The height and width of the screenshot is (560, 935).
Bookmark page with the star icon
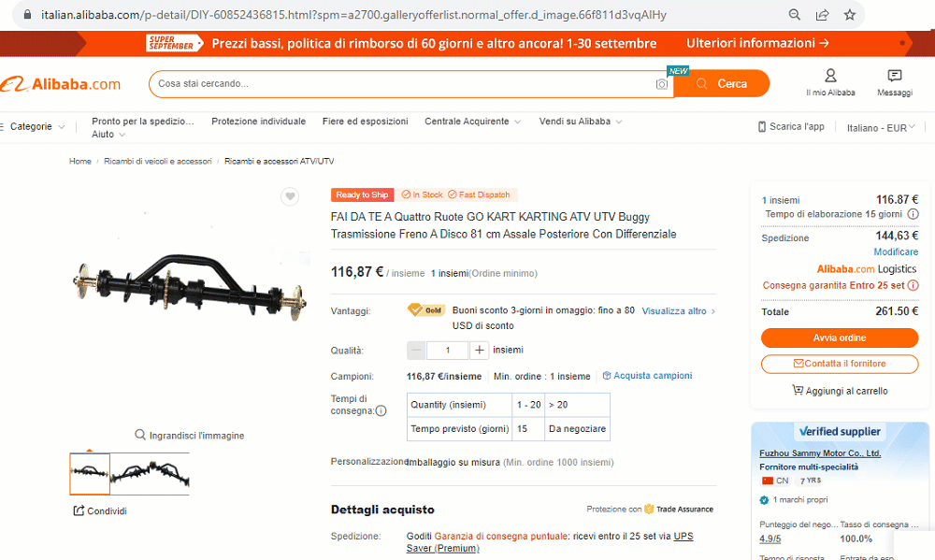(850, 15)
